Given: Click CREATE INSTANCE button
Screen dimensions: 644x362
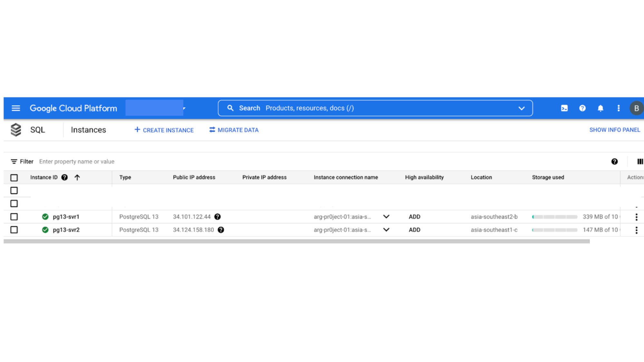Looking at the screenshot, I should (164, 130).
